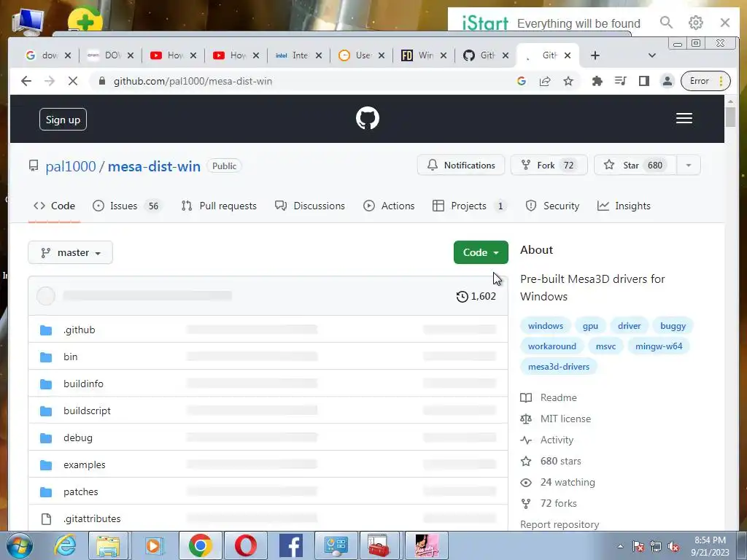Click the mingw-w64 topic tag
Viewport: 747px width, 560px height.
pyautogui.click(x=659, y=346)
